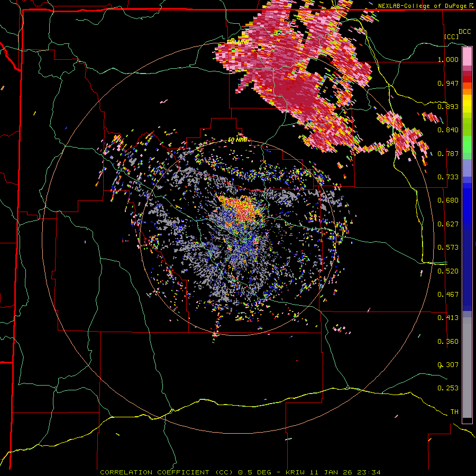Click the 0.787 legend value
The height and width of the screenshot is (476, 476).
click(x=448, y=153)
